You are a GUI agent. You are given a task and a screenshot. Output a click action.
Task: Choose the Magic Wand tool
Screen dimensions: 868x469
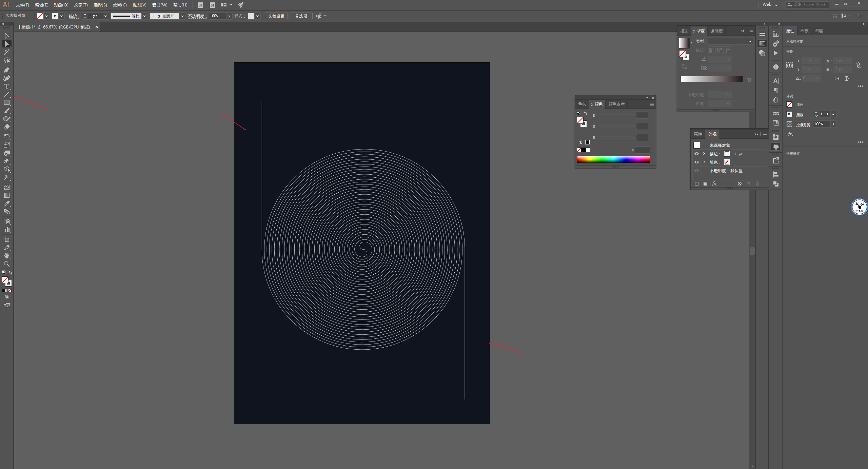tap(6, 52)
